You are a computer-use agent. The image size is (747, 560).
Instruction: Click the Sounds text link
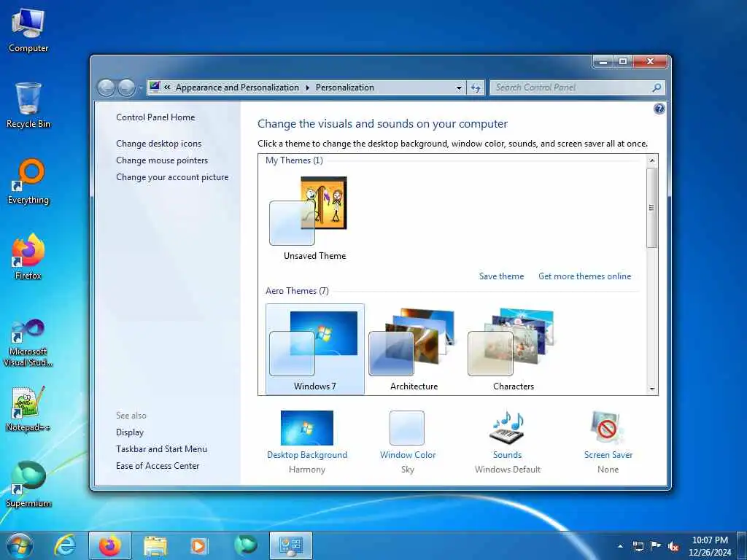click(508, 455)
